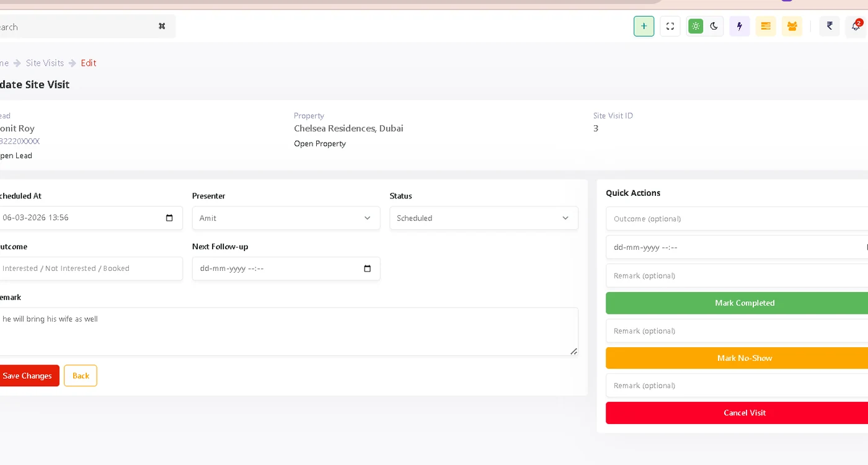868x465 pixels.
Task: Click the orange people group icon
Action: tap(792, 26)
